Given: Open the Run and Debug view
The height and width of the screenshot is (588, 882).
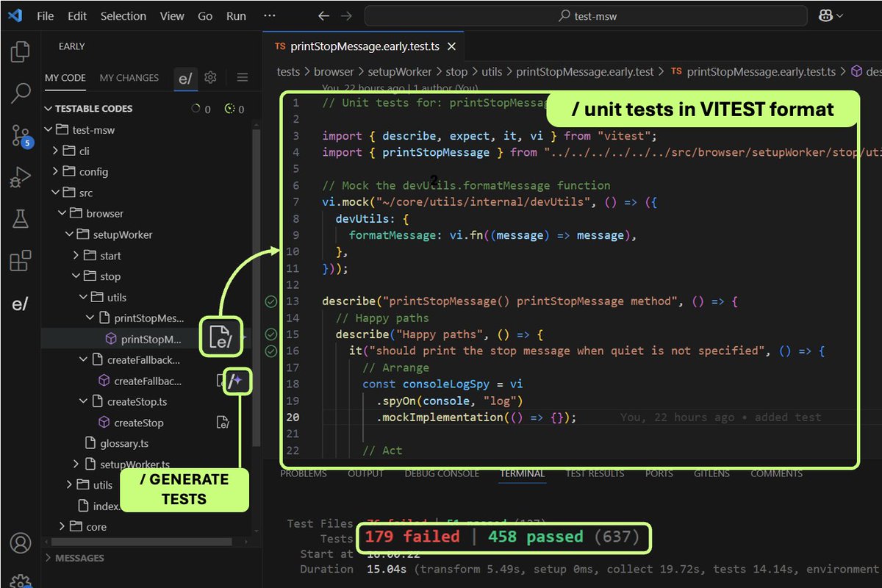Looking at the screenshot, I should (21, 177).
